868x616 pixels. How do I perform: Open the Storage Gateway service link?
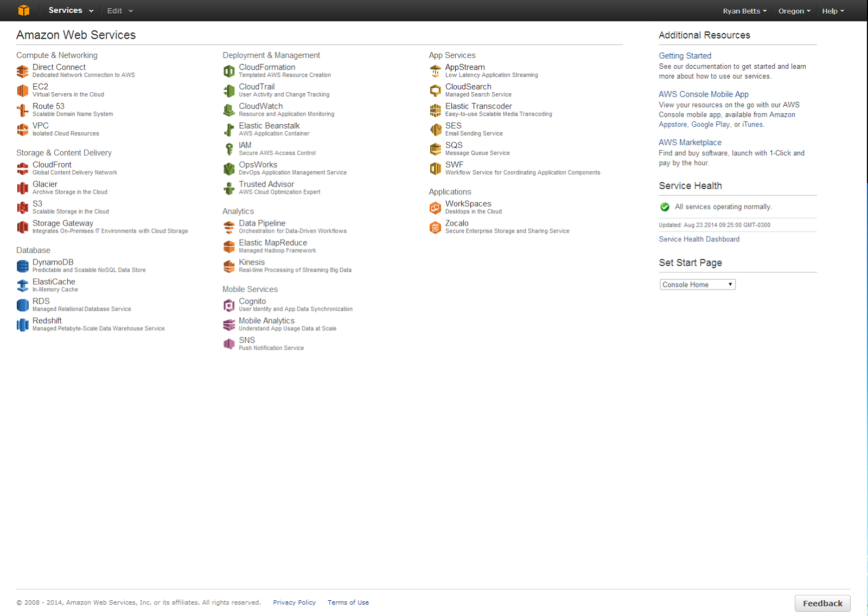coord(63,223)
